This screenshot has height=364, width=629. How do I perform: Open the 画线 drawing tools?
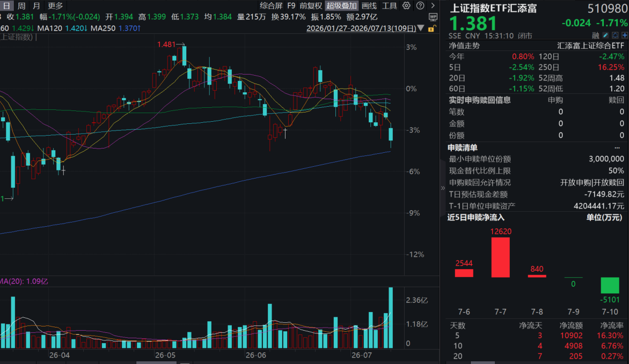[x=369, y=5]
